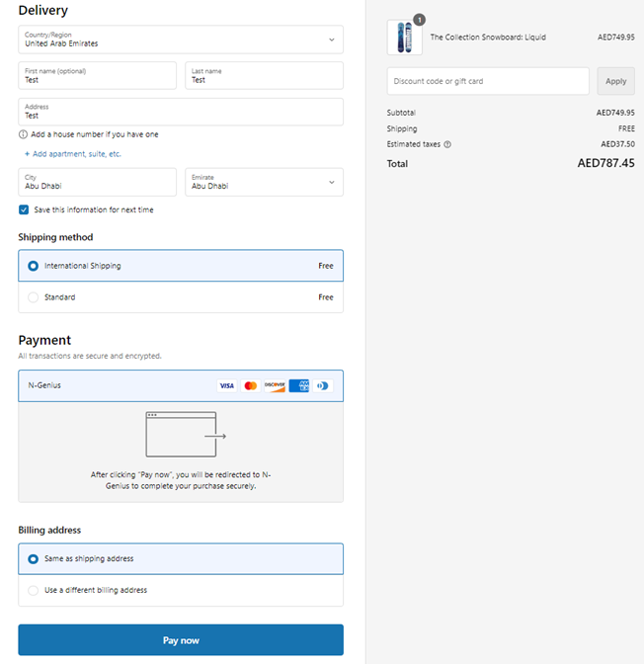This screenshot has width=644, height=664.
Task: Click Add apartment, suite, etc. link
Action: click(x=73, y=154)
